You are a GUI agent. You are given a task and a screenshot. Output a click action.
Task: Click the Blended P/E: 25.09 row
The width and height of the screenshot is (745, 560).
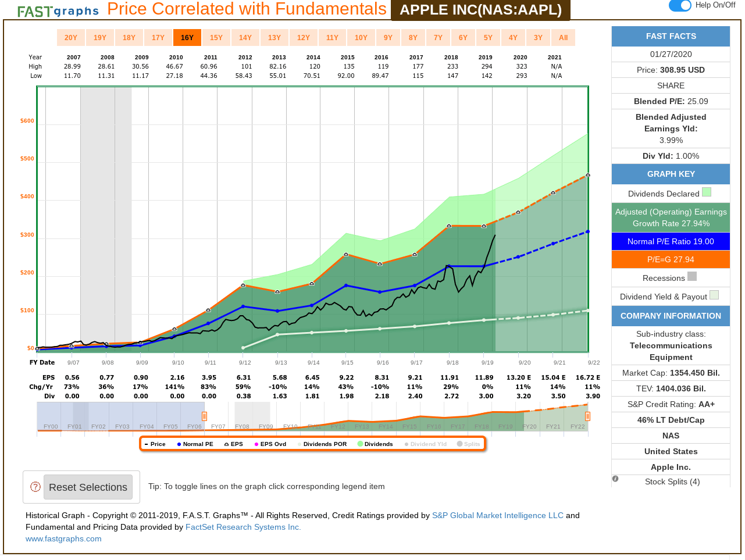[671, 101]
